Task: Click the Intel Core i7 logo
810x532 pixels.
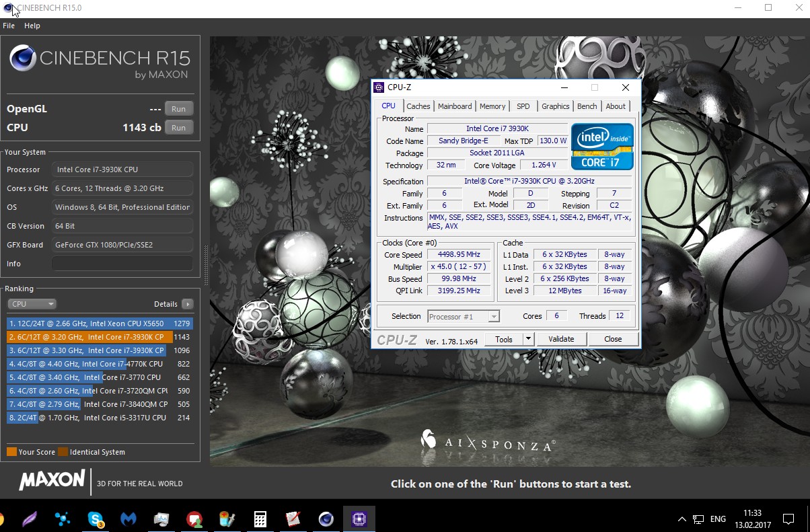Action: [x=602, y=146]
